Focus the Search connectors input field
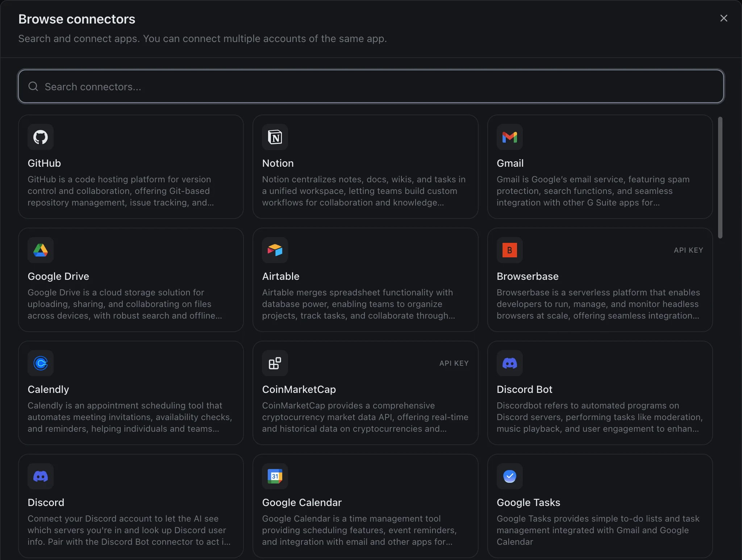This screenshot has height=560, width=742. 371,86
